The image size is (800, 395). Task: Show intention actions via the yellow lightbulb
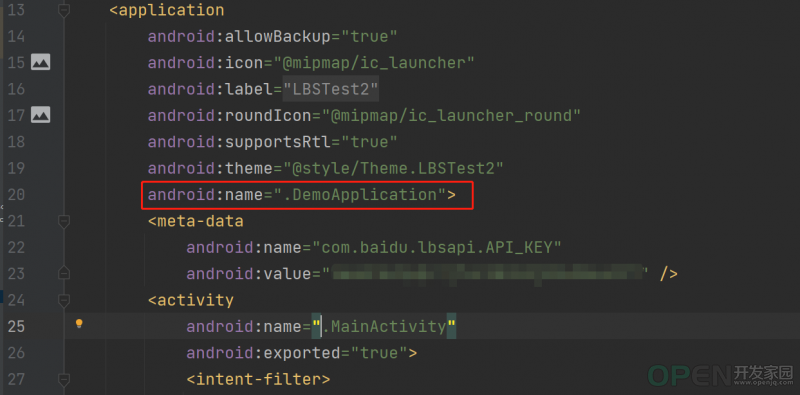click(79, 324)
